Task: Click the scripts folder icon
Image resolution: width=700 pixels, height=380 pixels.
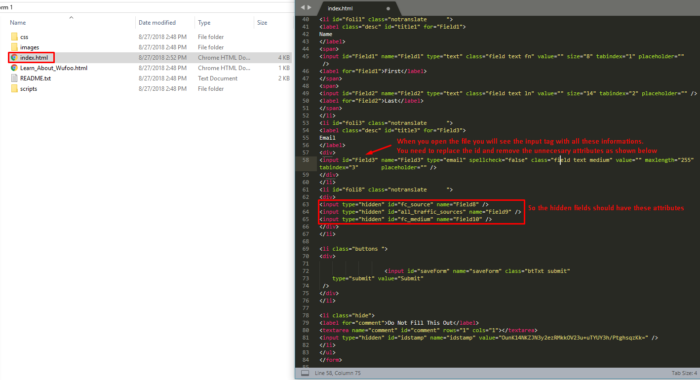Action: click(x=14, y=88)
